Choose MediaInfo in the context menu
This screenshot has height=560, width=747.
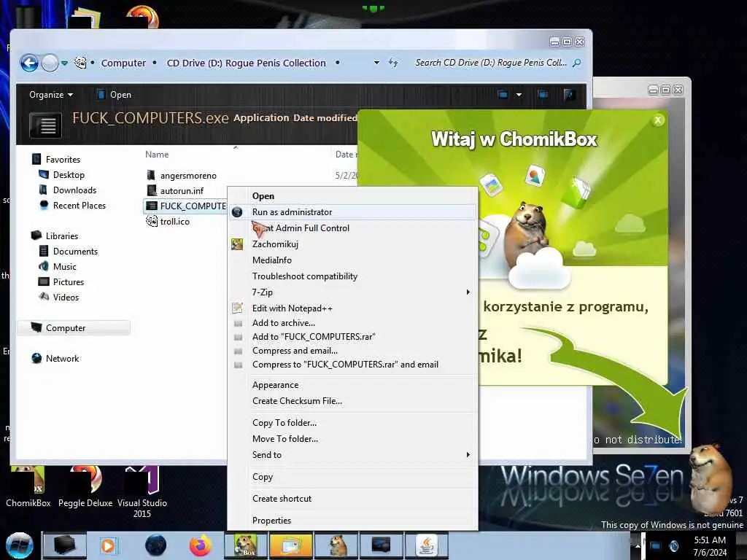click(x=352, y=260)
